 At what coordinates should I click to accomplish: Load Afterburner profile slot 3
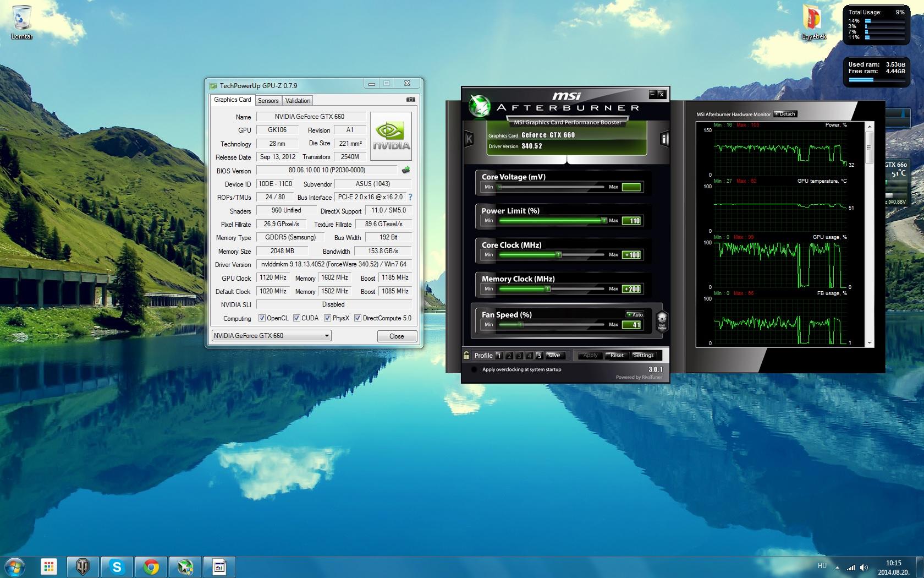coord(519,356)
